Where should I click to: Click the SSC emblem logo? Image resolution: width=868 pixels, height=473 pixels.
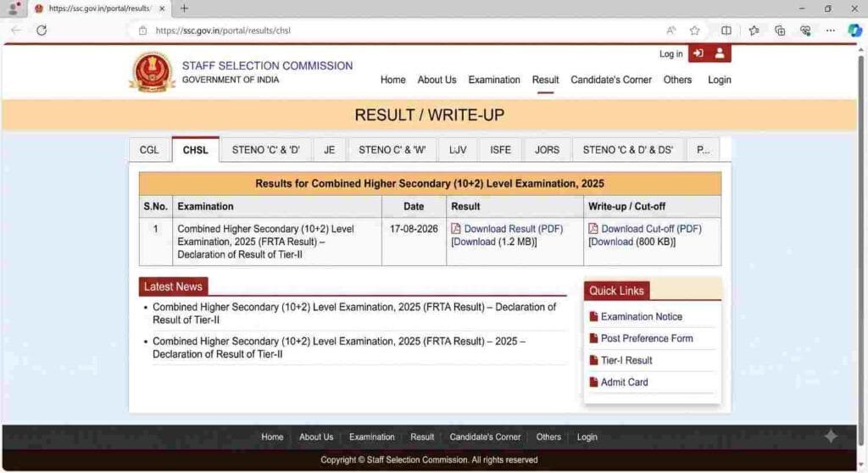tap(152, 72)
